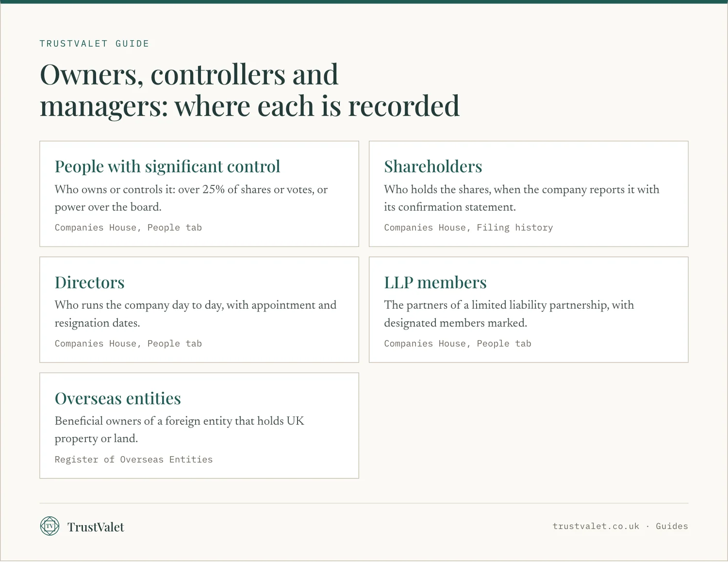Click the main title "Owners, controllers and managers"
The width and height of the screenshot is (728, 562).
tap(249, 90)
